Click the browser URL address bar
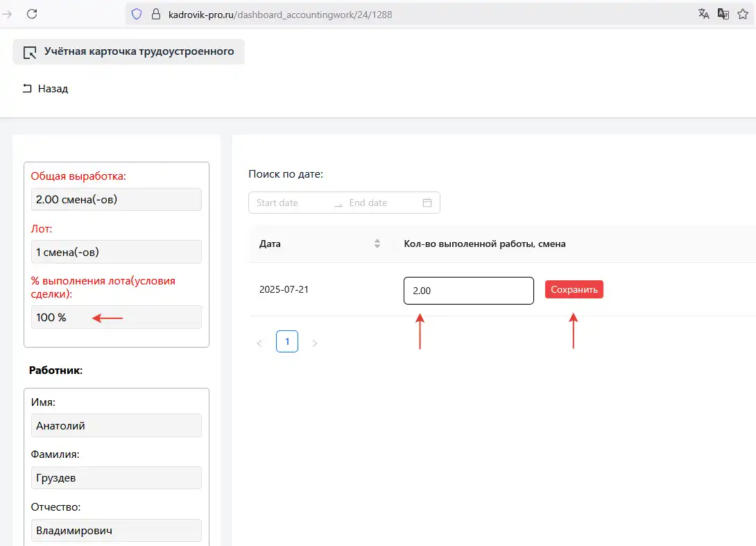The height and width of the screenshot is (546, 756). 416,14
